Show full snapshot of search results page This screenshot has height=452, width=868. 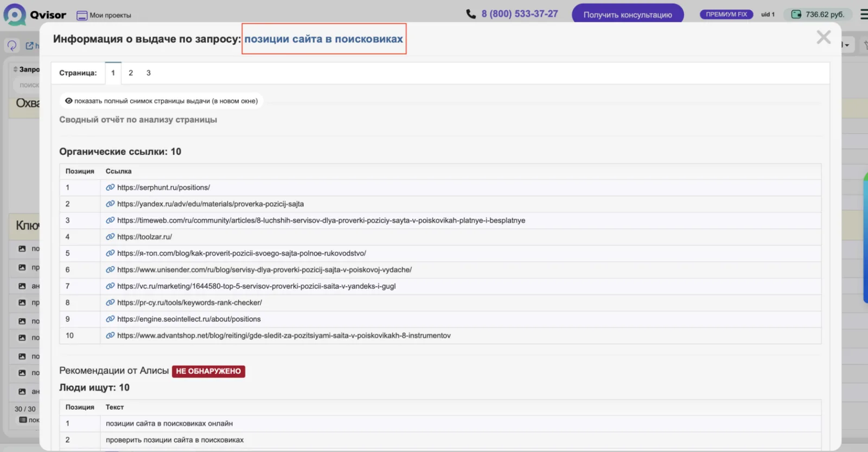(x=161, y=101)
